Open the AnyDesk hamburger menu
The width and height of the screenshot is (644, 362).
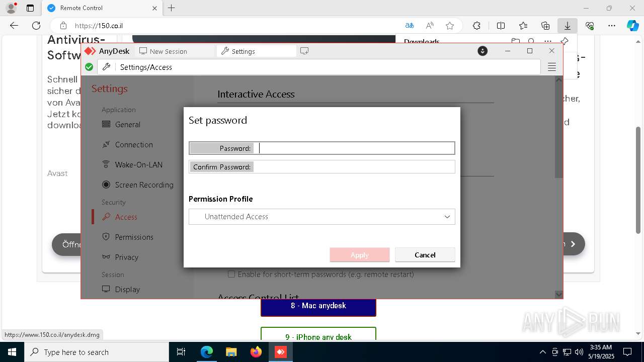552,67
